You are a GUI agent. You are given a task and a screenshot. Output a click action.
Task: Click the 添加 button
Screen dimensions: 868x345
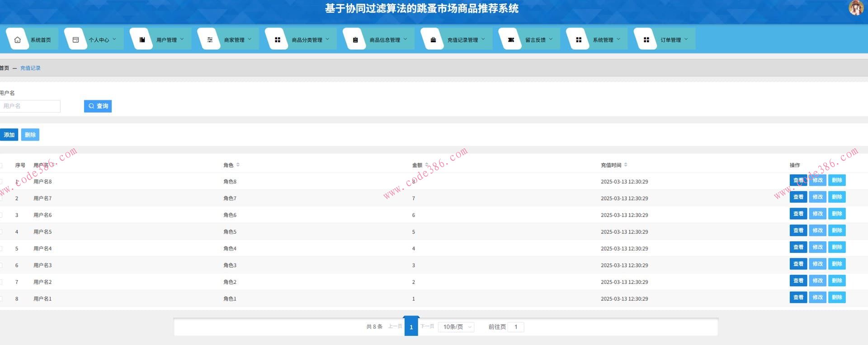pyautogui.click(x=9, y=135)
